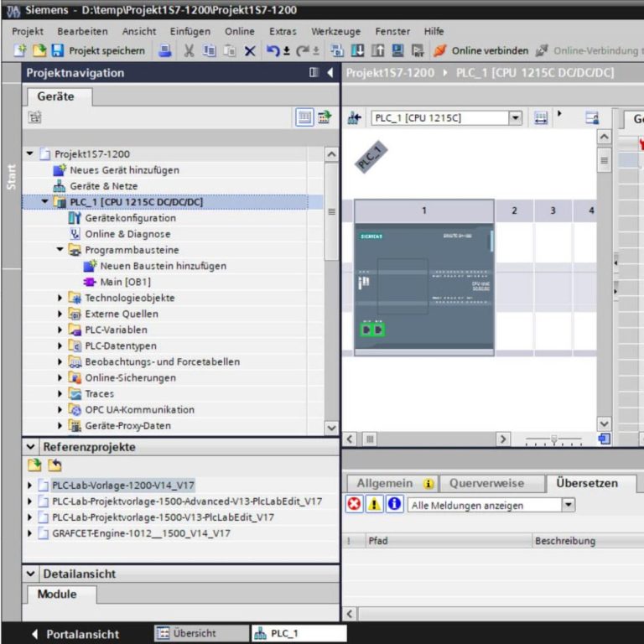Click the Projektnavigation panel layout toggle icon

coord(314,72)
